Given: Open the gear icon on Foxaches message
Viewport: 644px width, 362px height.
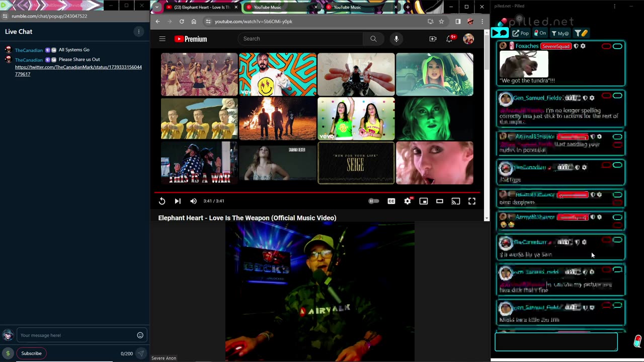Looking at the screenshot, I should coord(583,46).
